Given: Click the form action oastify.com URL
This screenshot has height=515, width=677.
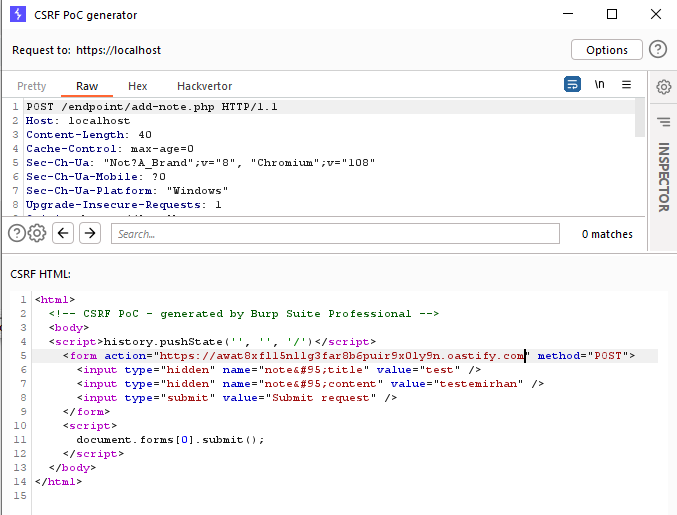Looking at the screenshot, I should click(342, 356).
